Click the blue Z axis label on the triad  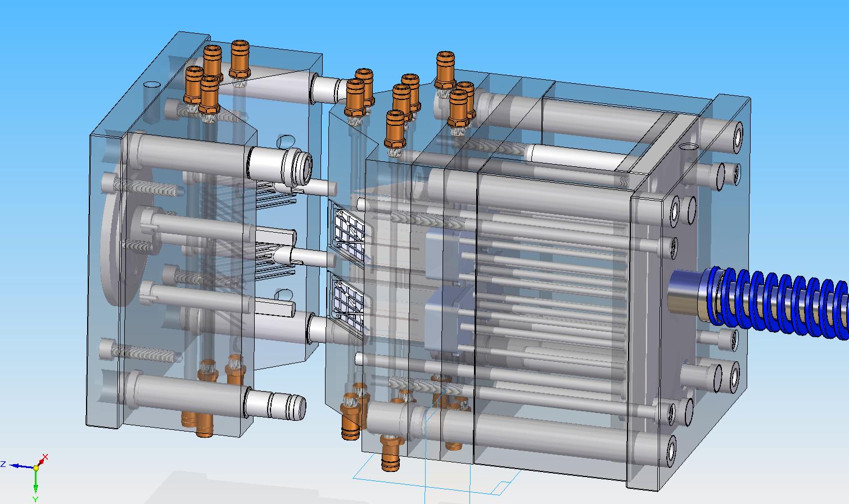[3, 465]
